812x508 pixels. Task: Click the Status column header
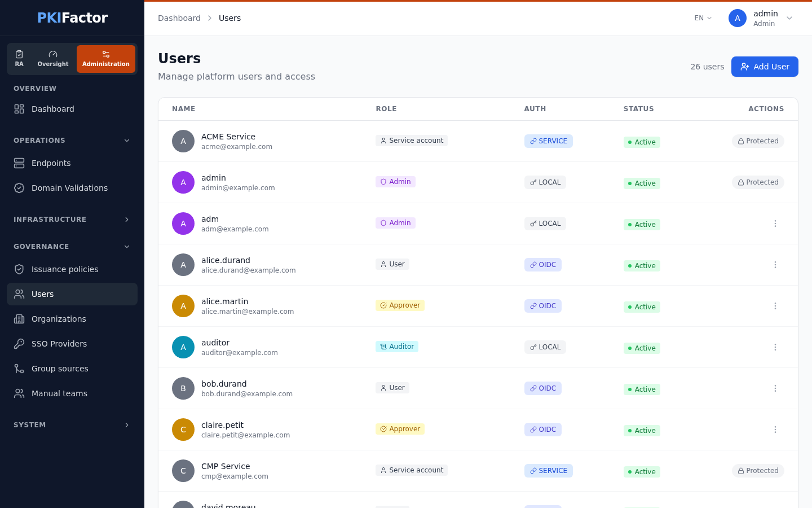639,109
